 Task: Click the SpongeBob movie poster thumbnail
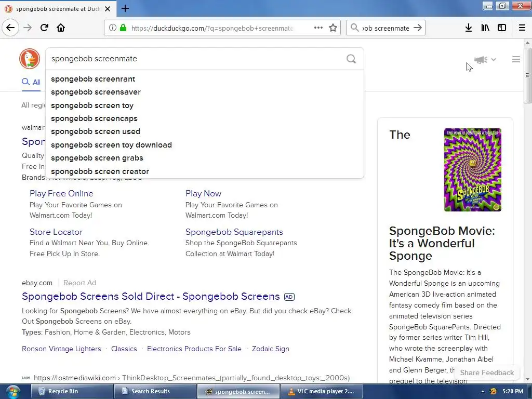pos(473,170)
